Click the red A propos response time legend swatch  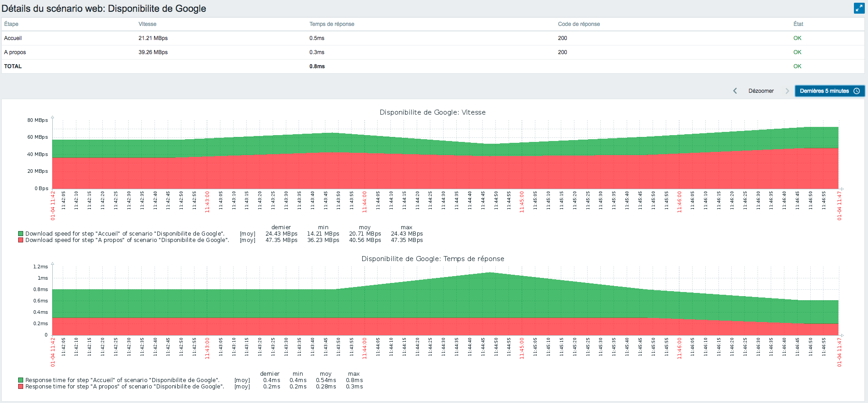point(20,387)
